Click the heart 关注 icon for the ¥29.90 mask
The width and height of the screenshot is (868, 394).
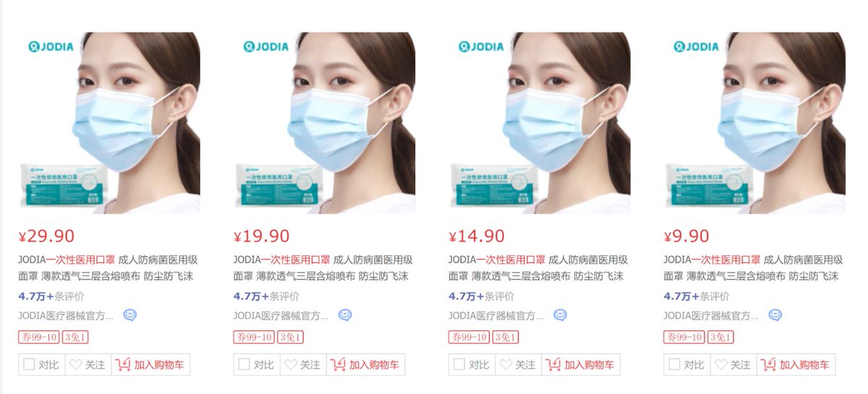[76, 365]
